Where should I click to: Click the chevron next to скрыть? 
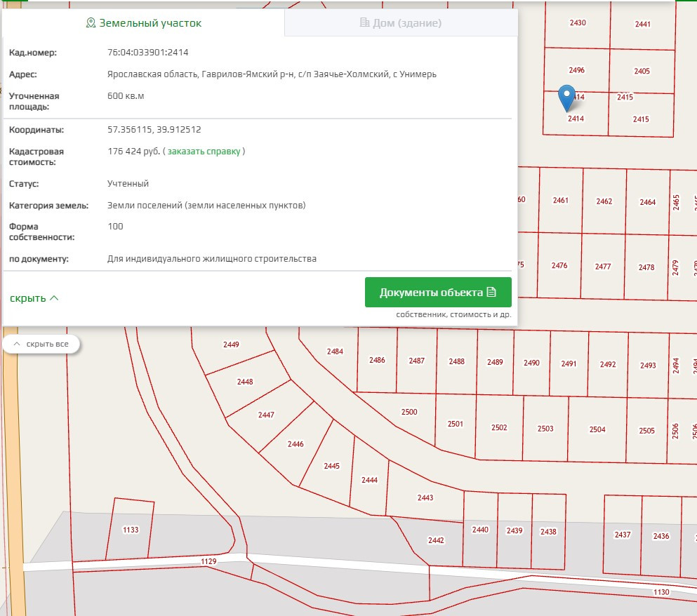click(x=54, y=298)
